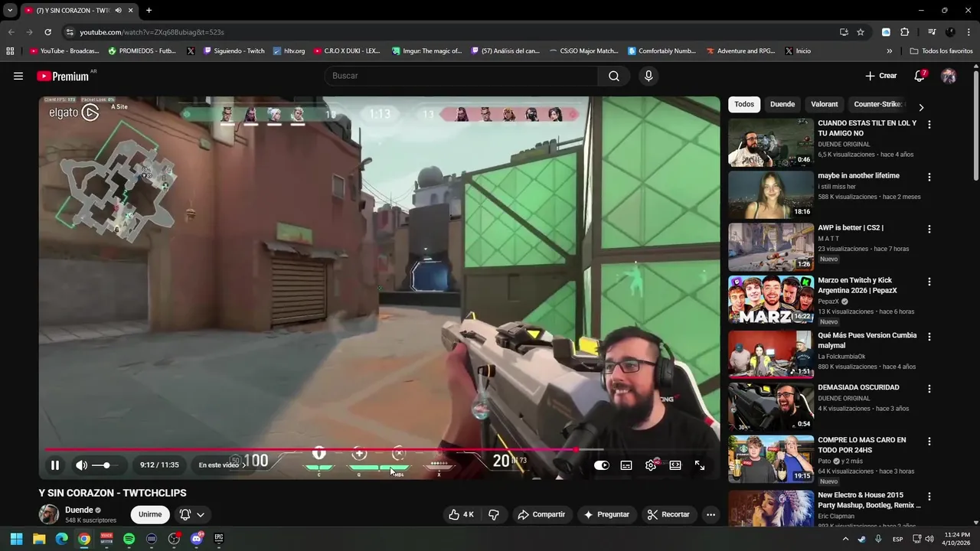980x551 pixels.
Task: Click the Recortar clip button
Action: [668, 514]
